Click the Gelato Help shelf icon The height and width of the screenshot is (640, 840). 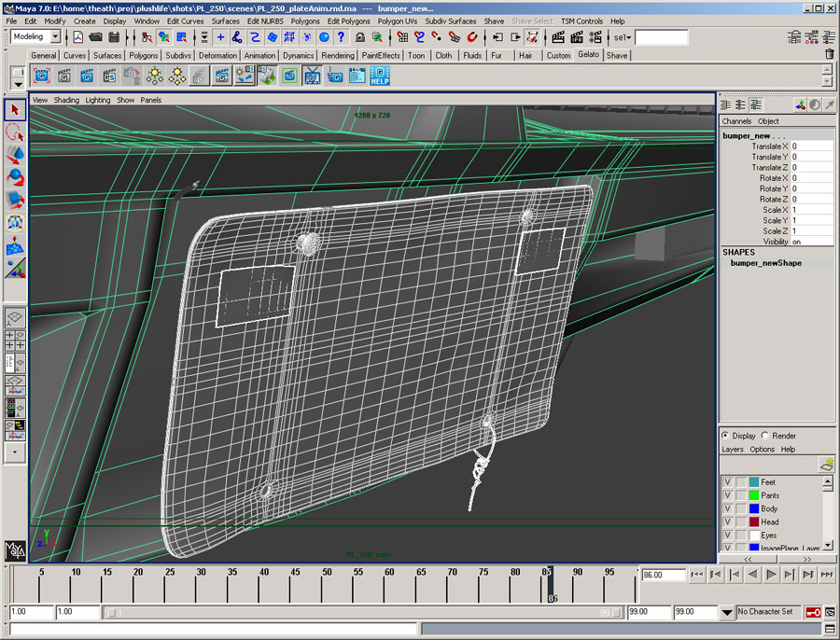tap(379, 77)
